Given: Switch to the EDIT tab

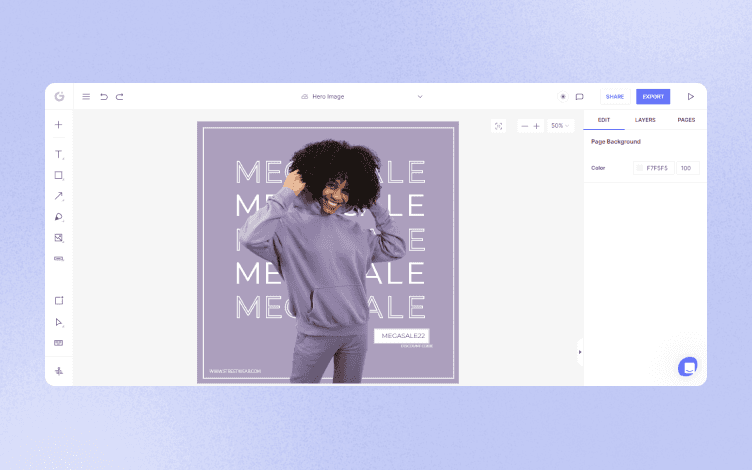Looking at the screenshot, I should tap(604, 120).
